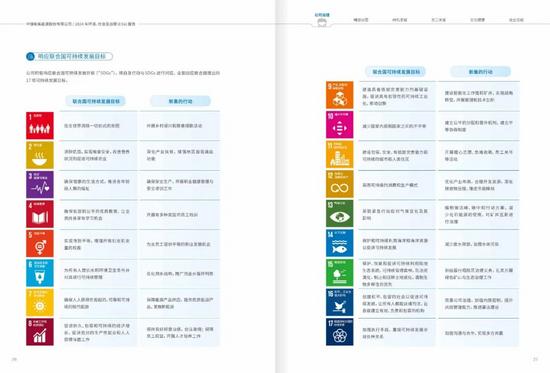Select the green SDG 13 Climate Action eye icon
The image size is (550, 373).
coord(340,214)
